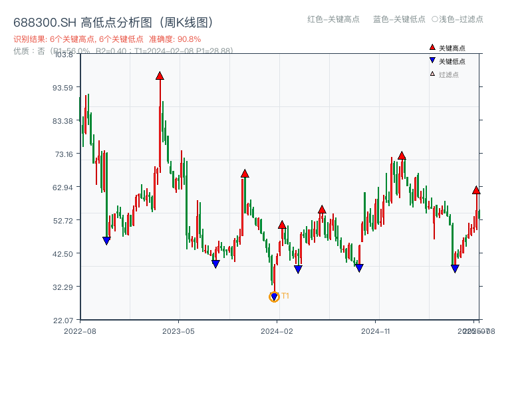
Task: Click the orange-circled T1 marker
Action: 274,296
